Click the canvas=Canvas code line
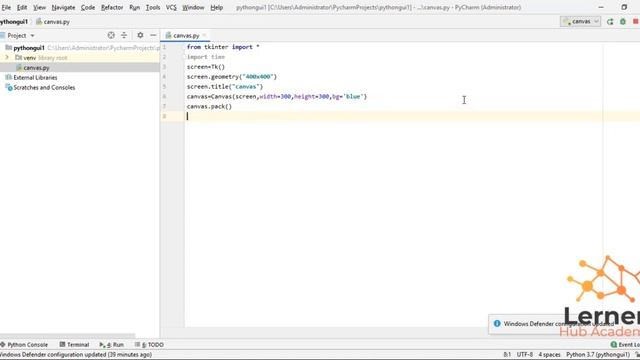The image size is (640, 360). click(x=277, y=96)
